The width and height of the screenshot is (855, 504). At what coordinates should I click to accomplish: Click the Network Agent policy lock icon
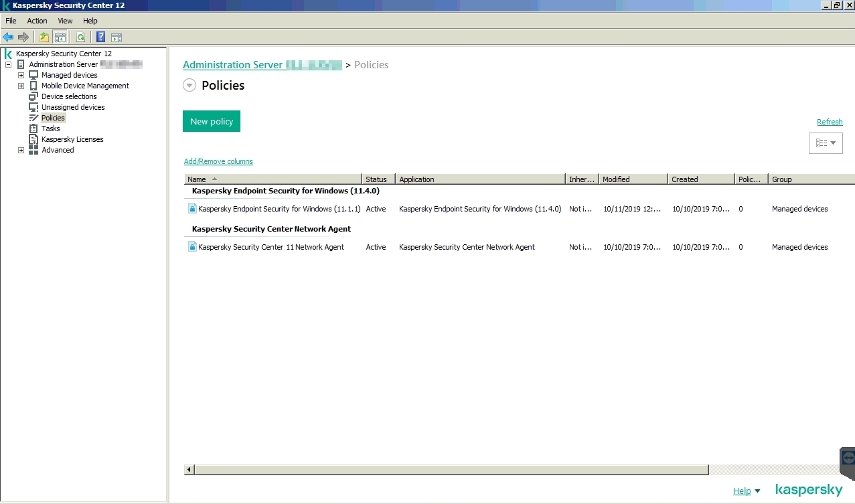click(x=192, y=247)
